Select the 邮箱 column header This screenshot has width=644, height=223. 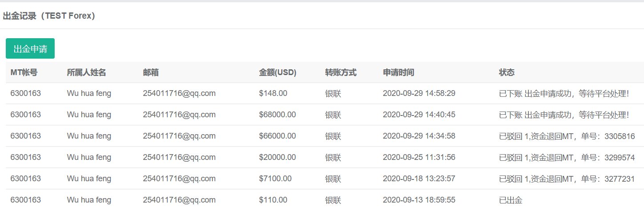pyautogui.click(x=151, y=72)
